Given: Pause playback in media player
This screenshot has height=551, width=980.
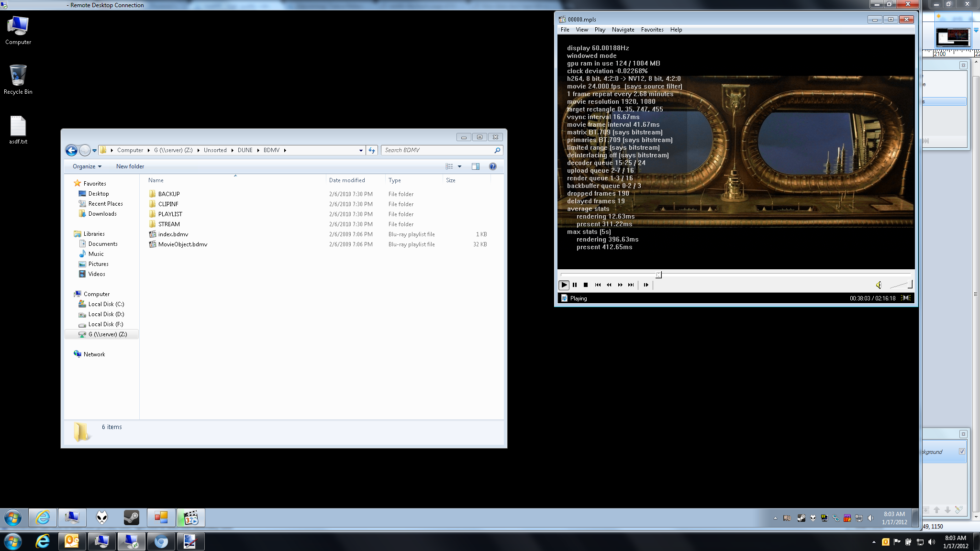Looking at the screenshot, I should (x=575, y=285).
